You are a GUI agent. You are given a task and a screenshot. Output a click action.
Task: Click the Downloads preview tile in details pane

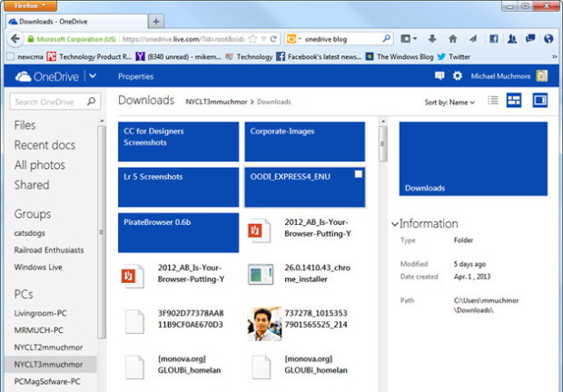(473, 159)
